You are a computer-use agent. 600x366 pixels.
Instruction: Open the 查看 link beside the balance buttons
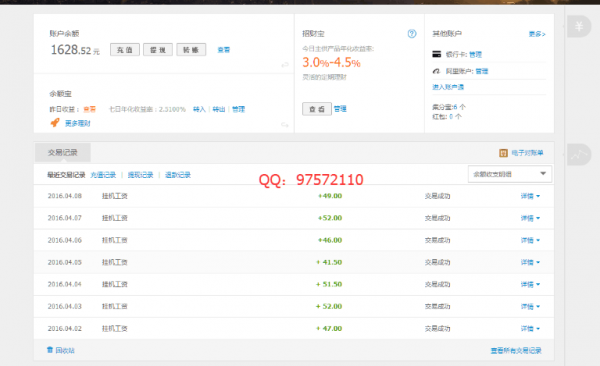pos(224,50)
